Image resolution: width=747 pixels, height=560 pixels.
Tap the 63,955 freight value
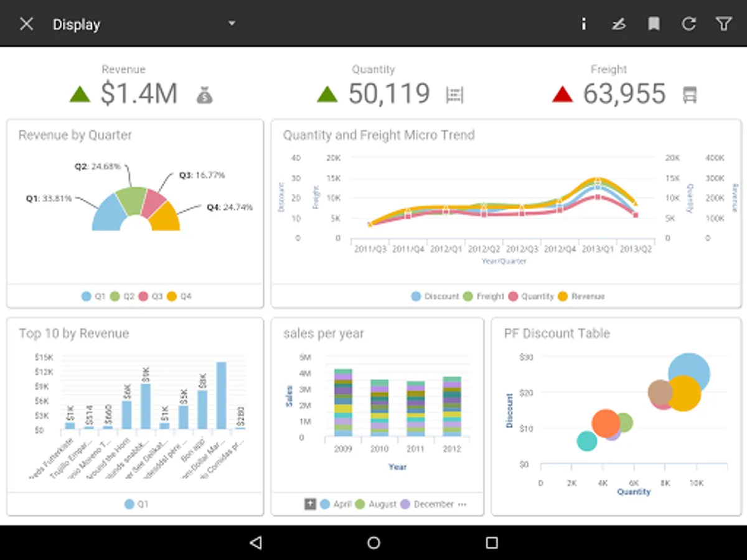click(x=624, y=94)
